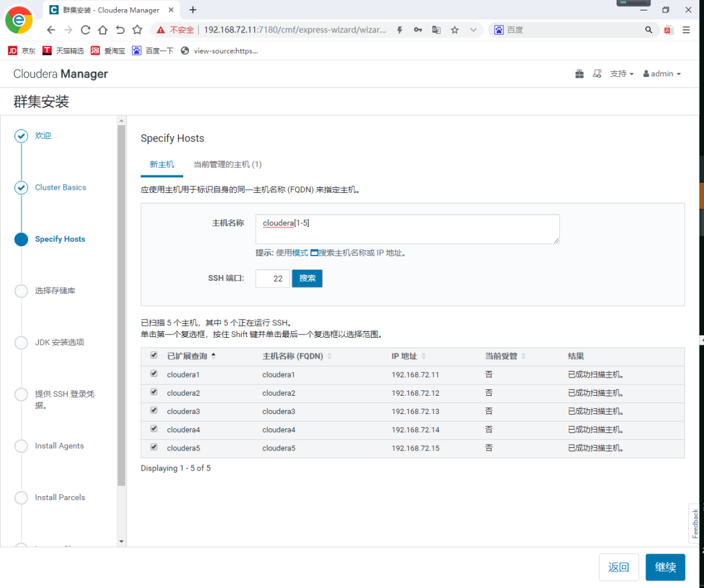Open the view-source bookmark
Screen dimensions: 704x588
(220, 51)
